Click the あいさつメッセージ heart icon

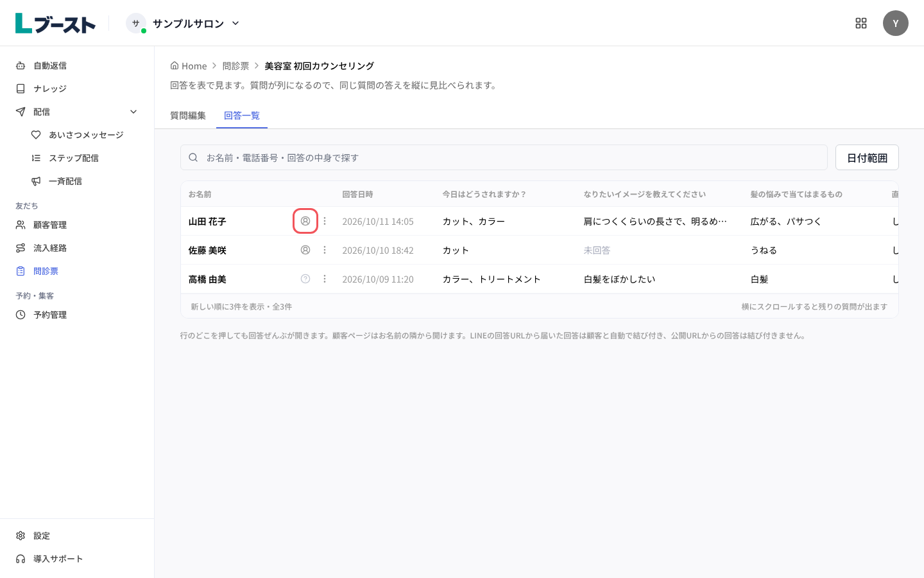[x=36, y=135]
